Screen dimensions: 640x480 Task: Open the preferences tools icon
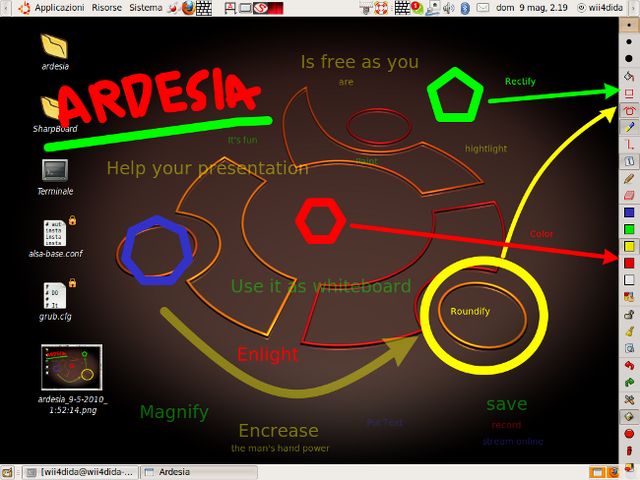[629, 400]
